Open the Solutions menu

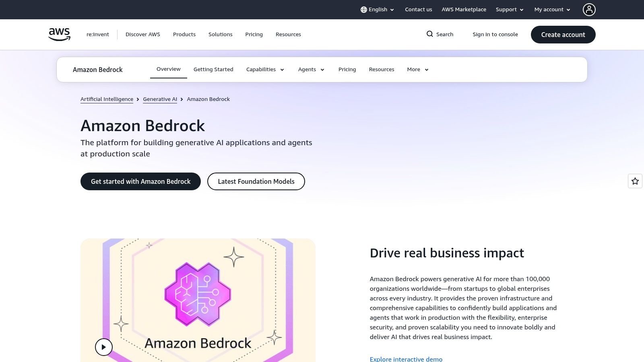tap(221, 35)
